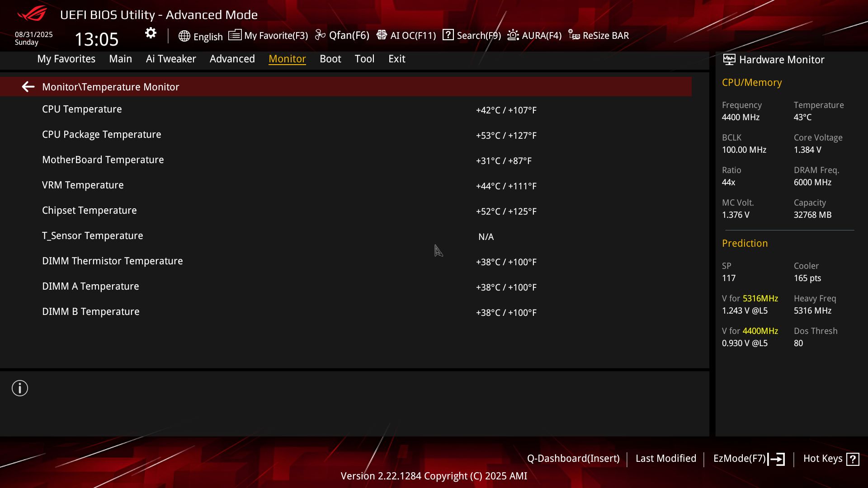This screenshot has height=488, width=868.
Task: Open Q-Dashboard(Insert)
Action: click(573, 459)
